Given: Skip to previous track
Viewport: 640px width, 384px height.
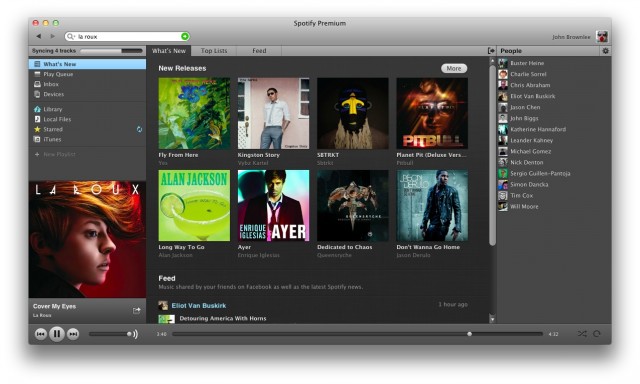Looking at the screenshot, I should click(x=40, y=334).
